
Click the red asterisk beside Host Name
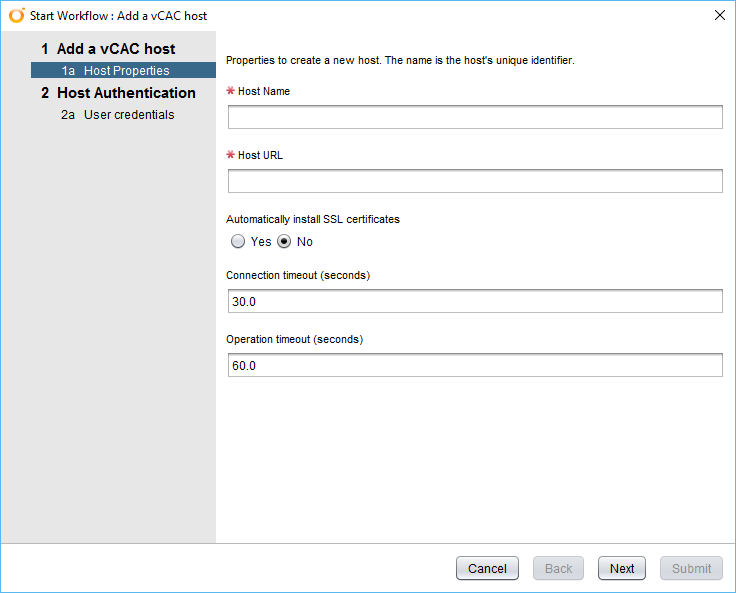point(231,91)
